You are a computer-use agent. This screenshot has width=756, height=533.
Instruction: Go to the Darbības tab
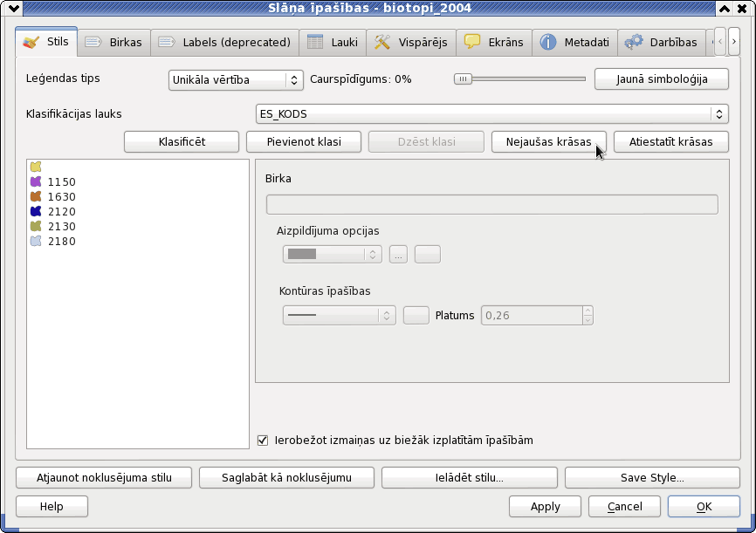pos(661,43)
